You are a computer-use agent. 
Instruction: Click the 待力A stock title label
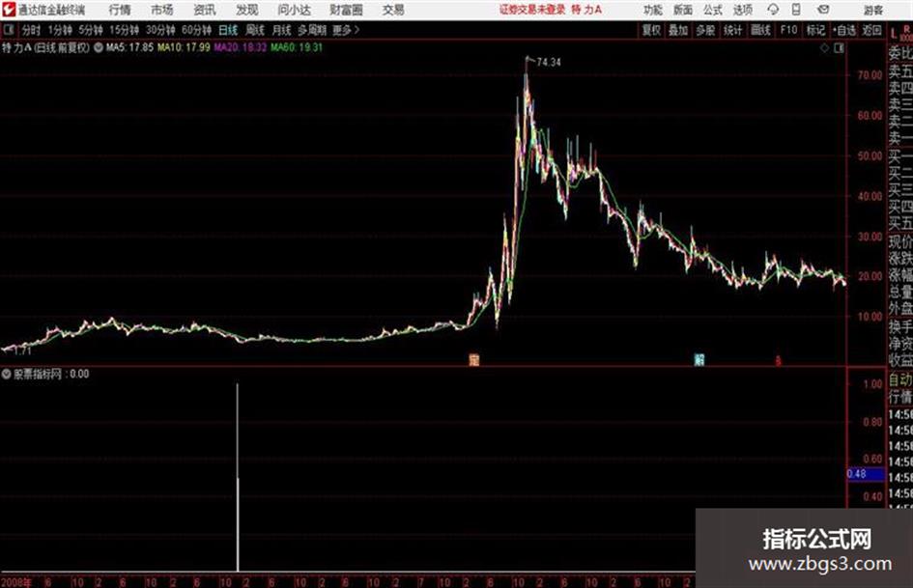tap(16, 47)
